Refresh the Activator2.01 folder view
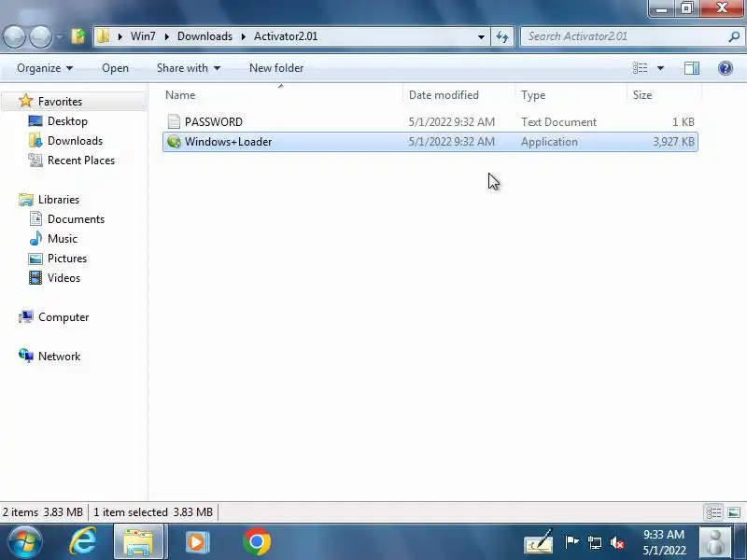 click(502, 36)
